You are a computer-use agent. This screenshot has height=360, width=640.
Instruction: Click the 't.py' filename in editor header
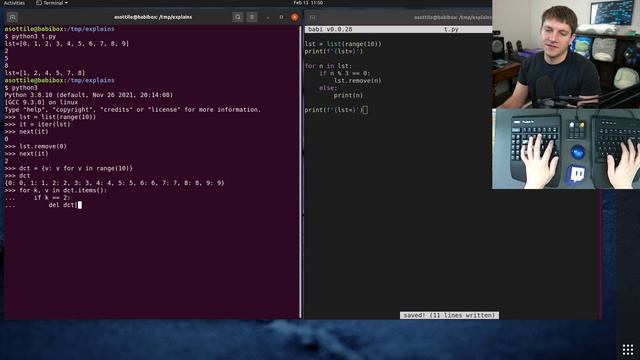coord(451,29)
